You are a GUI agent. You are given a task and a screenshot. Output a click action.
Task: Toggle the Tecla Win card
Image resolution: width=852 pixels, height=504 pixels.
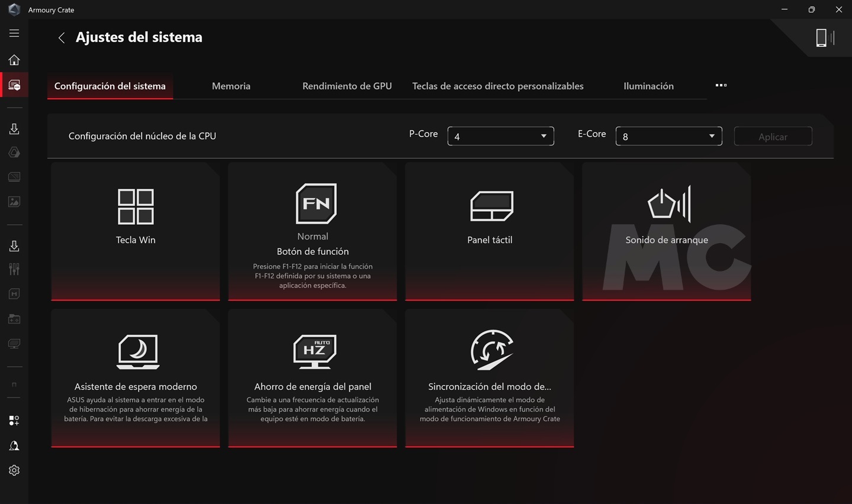pyautogui.click(x=136, y=231)
